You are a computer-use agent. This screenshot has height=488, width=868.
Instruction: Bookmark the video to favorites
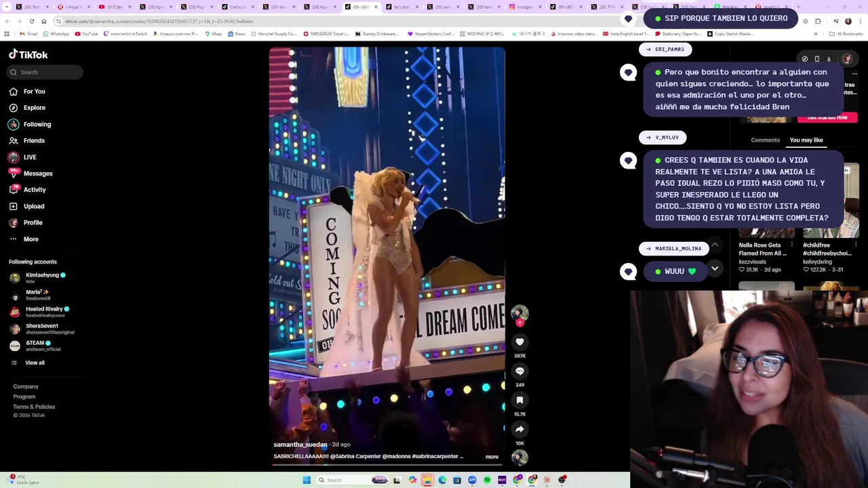519,401
